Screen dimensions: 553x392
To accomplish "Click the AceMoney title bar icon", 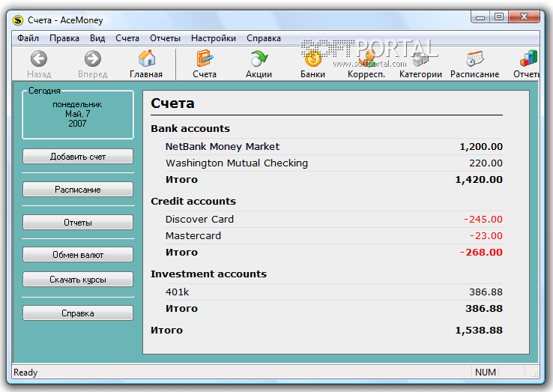I will 18,20.
